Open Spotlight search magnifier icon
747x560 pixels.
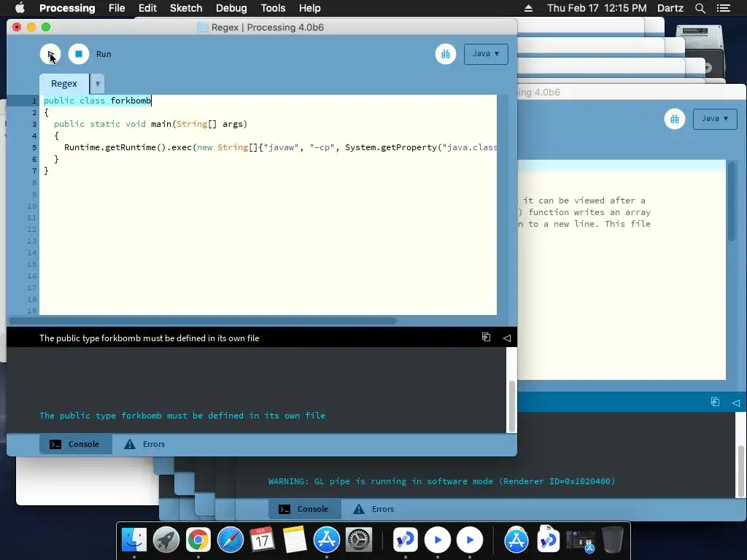[x=700, y=8]
